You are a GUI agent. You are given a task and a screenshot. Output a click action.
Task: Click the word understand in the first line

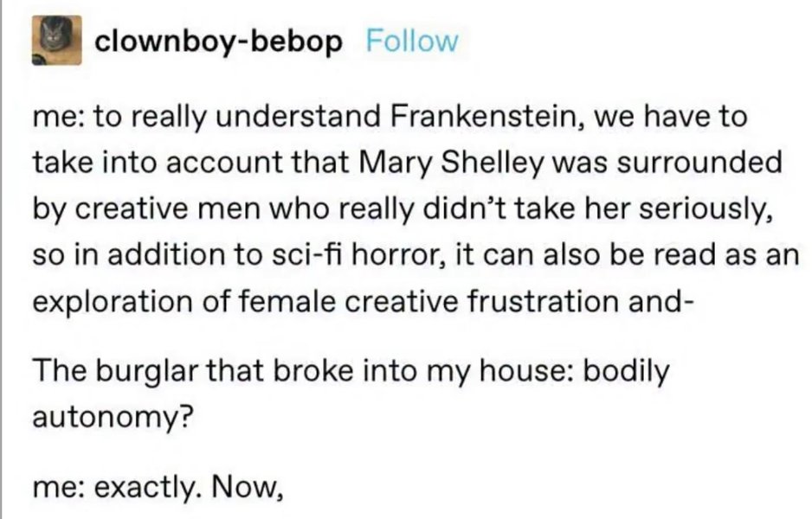pyautogui.click(x=298, y=116)
